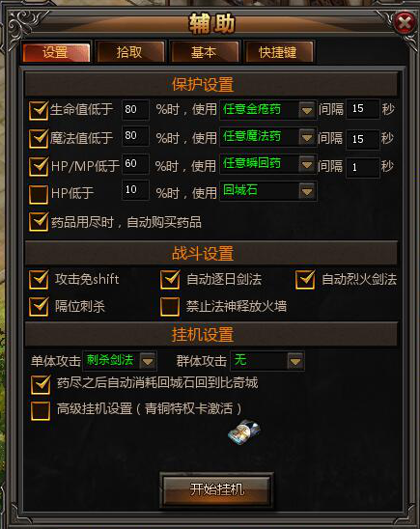
Task: Switch to the 拾取 tab
Action: (130, 52)
